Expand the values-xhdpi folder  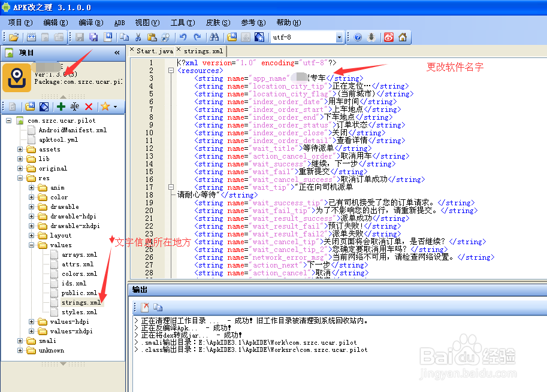pos(31,331)
